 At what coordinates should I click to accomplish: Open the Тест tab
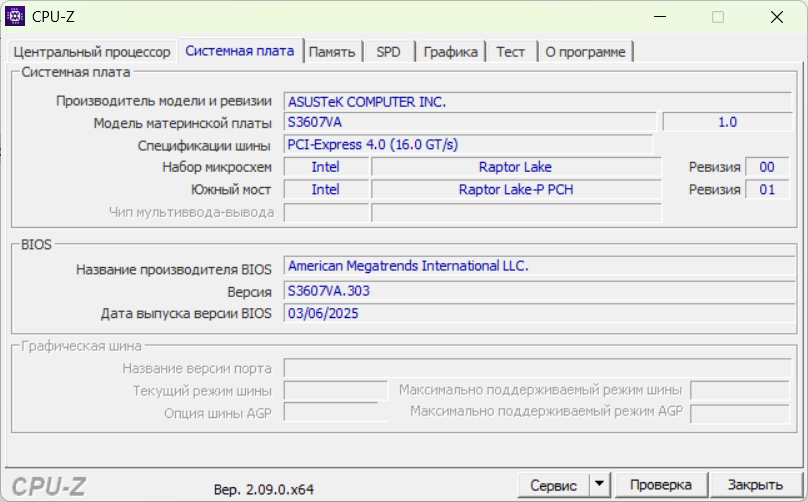(x=510, y=52)
